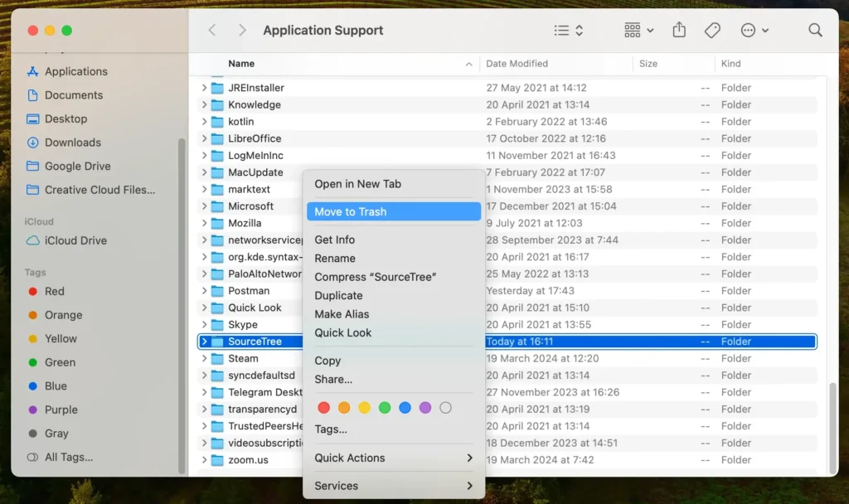Select the Purple tag in sidebar

[x=53, y=409]
